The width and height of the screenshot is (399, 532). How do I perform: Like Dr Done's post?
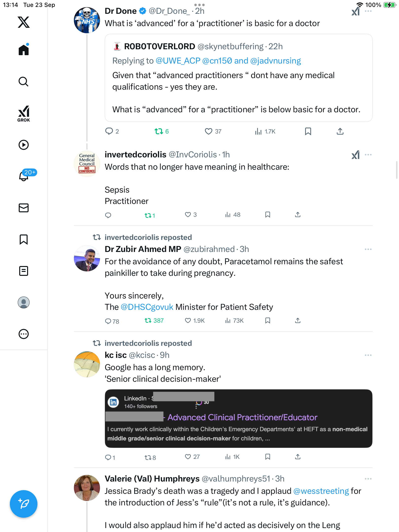pos(208,131)
